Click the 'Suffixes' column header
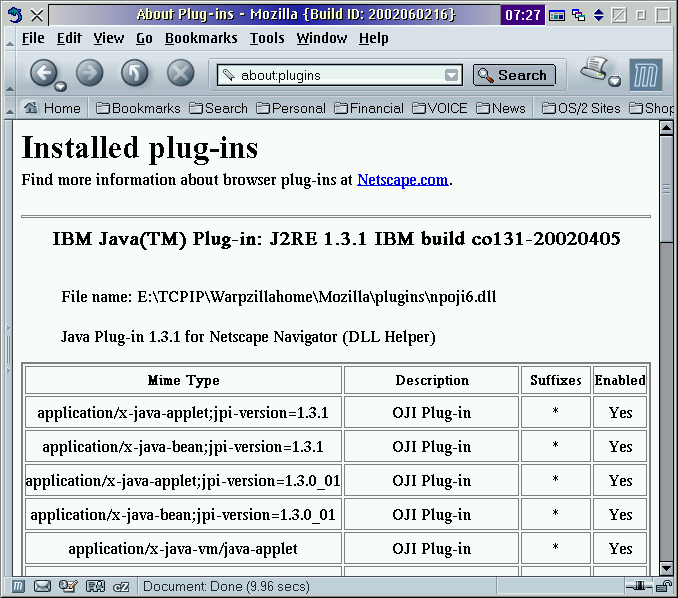Image resolution: width=678 pixels, height=598 pixels. coord(556,380)
